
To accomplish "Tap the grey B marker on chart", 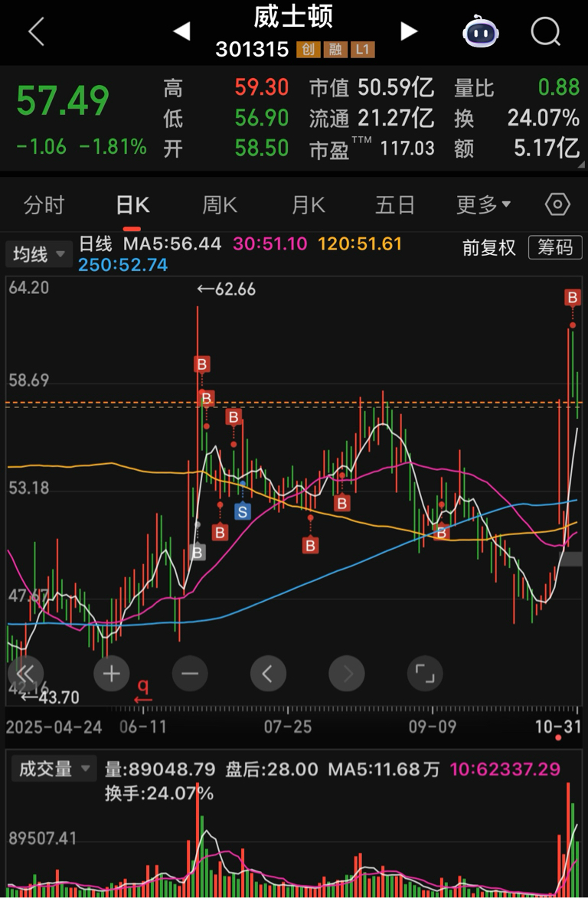I will click(x=197, y=552).
